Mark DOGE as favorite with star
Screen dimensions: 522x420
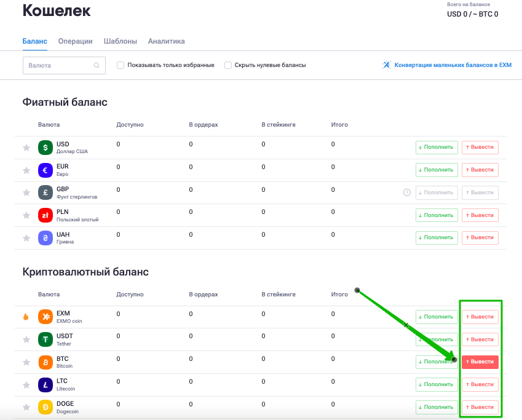pos(26,407)
